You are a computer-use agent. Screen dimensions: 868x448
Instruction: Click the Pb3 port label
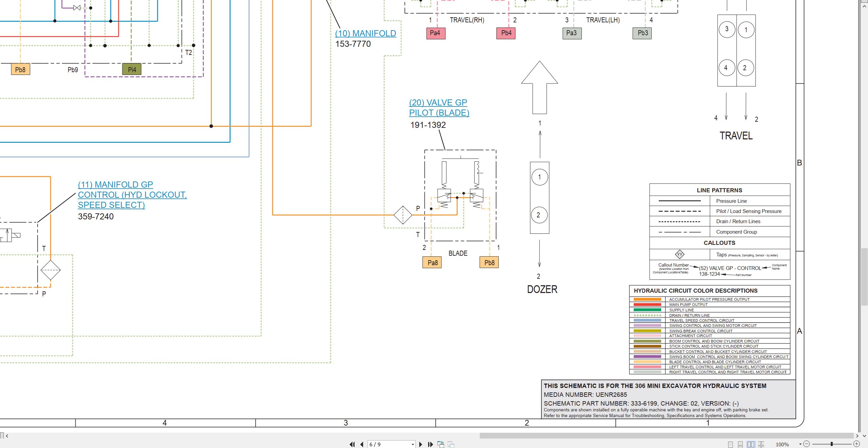pos(642,33)
